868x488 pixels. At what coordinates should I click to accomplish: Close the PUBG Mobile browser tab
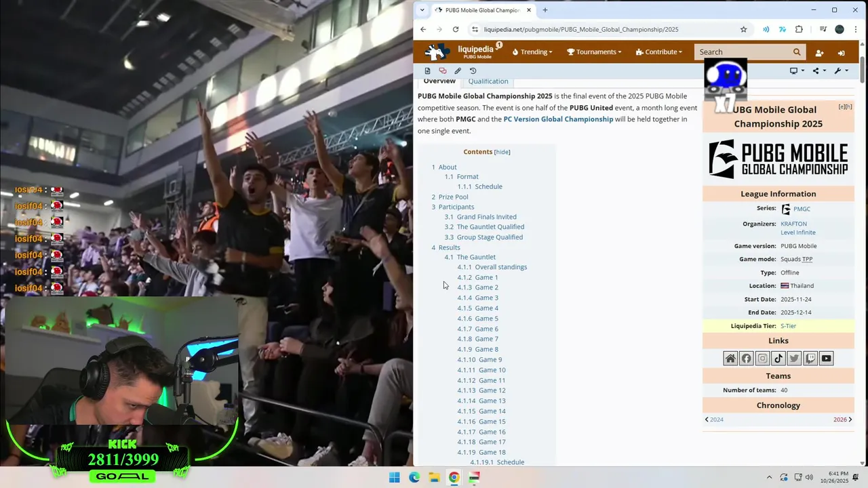[529, 10]
